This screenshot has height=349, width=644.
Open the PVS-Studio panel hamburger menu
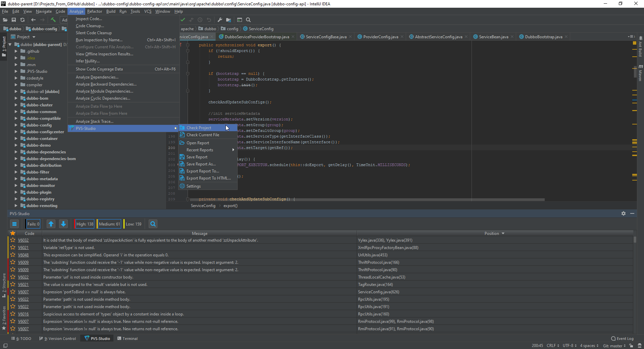(x=14, y=224)
